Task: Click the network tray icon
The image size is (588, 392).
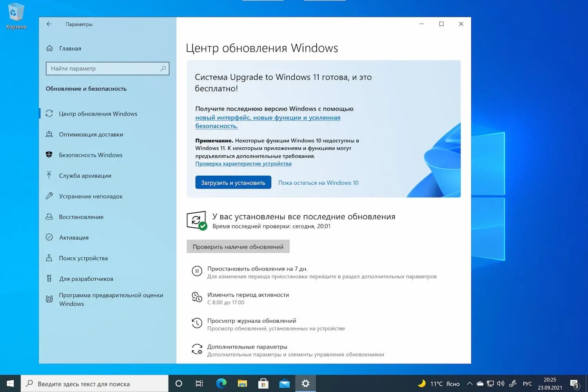Action: 490,383
